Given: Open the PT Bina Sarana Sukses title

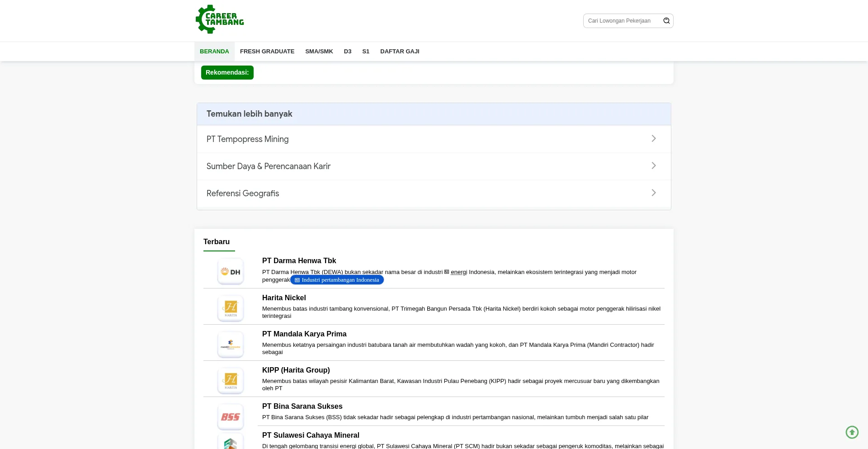Looking at the screenshot, I should (x=302, y=406).
